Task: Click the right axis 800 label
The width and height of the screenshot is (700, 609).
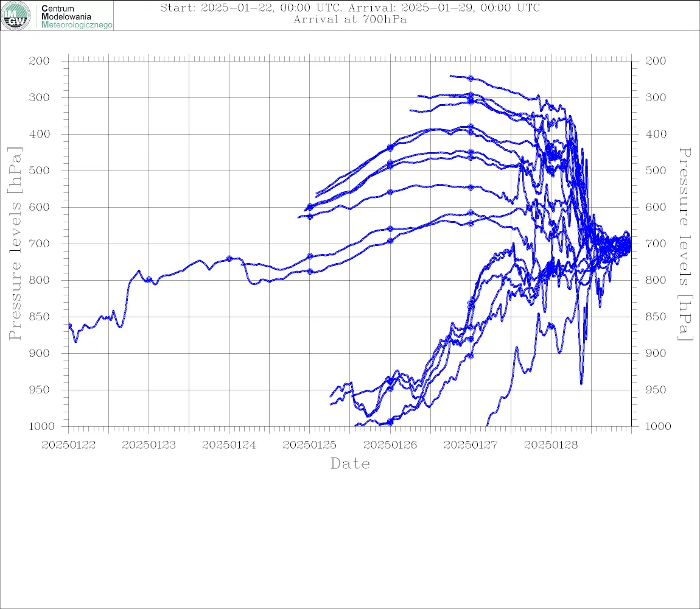Action: coord(656,280)
